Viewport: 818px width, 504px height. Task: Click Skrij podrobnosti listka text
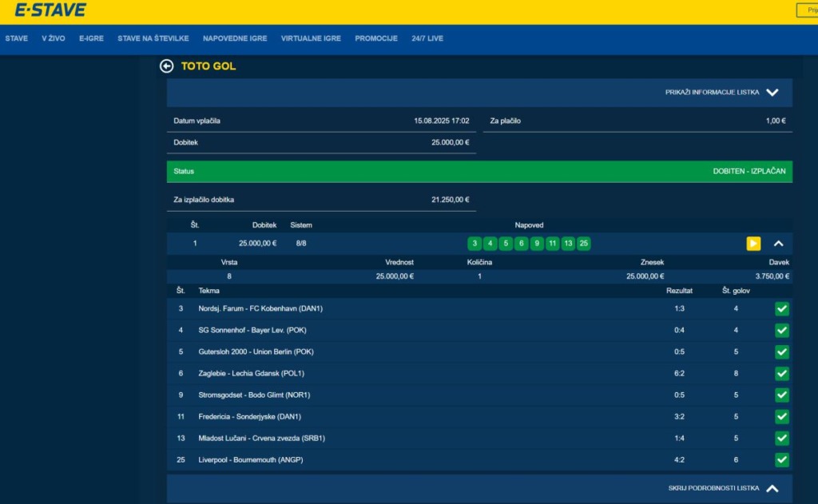(x=713, y=488)
